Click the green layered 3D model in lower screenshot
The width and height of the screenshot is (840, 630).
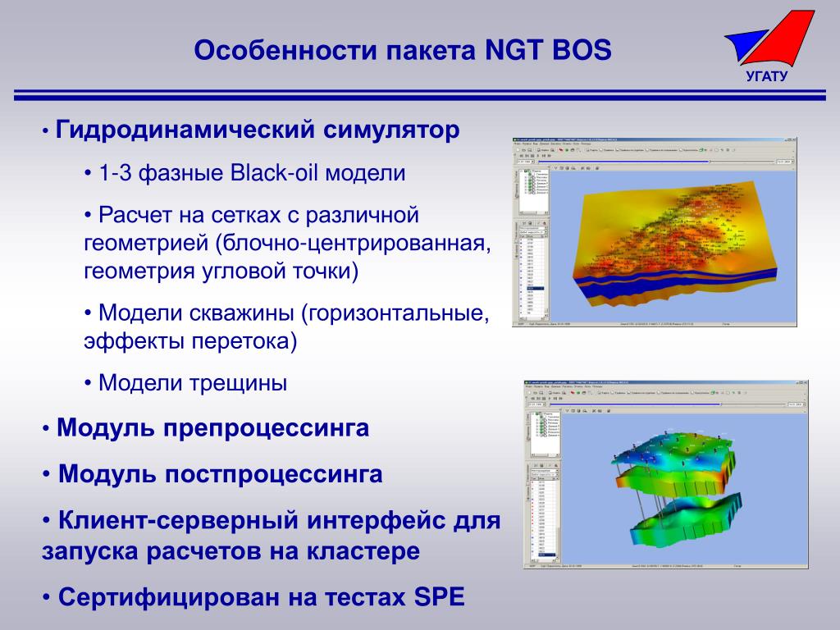(x=676, y=491)
